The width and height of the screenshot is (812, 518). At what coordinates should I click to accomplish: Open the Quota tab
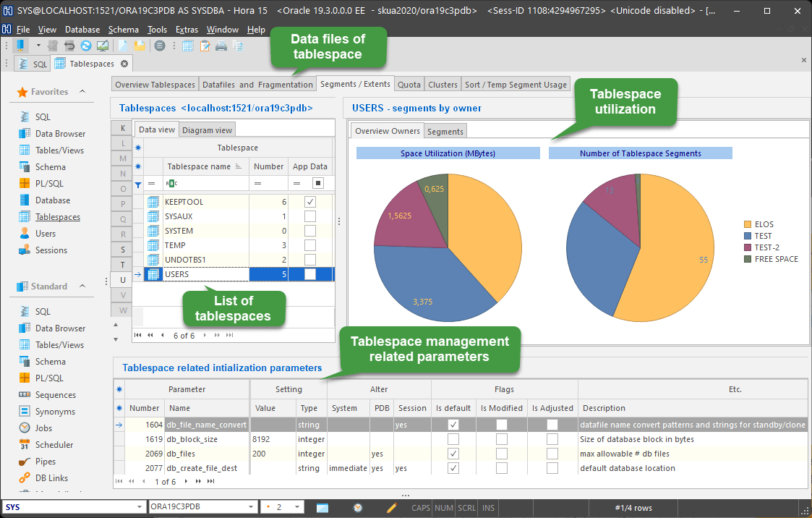click(x=409, y=83)
